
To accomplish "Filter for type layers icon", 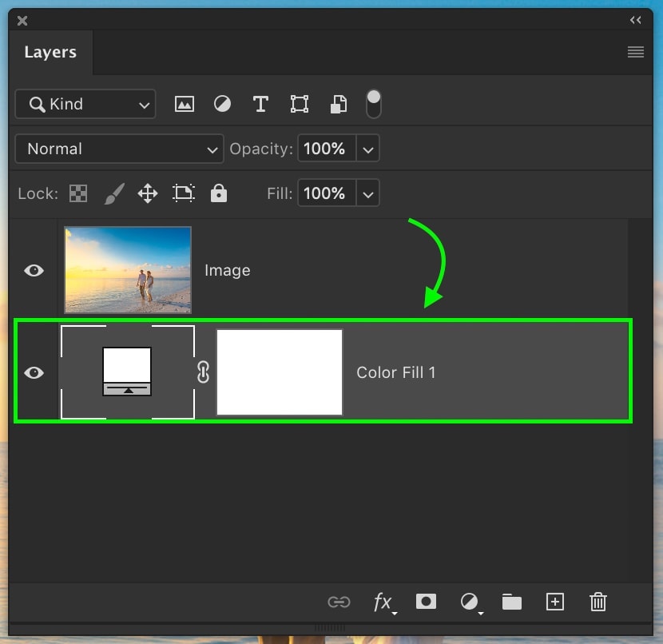I will tap(260, 104).
